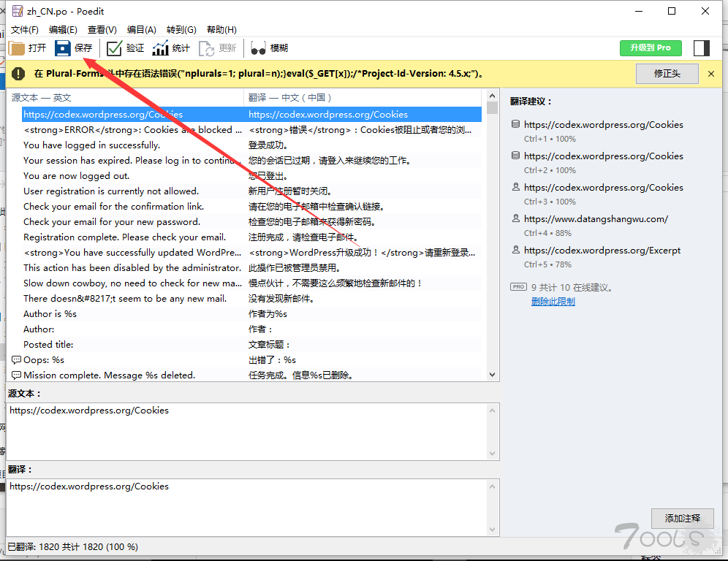Open the 转到(G) menu
Viewport: 728px width, 561px height.
click(x=181, y=30)
